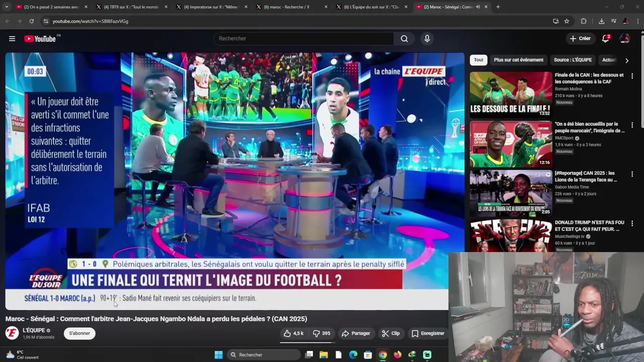Open the weather widget 6°C Ciel couvert
The image size is (644, 362).
(22, 354)
